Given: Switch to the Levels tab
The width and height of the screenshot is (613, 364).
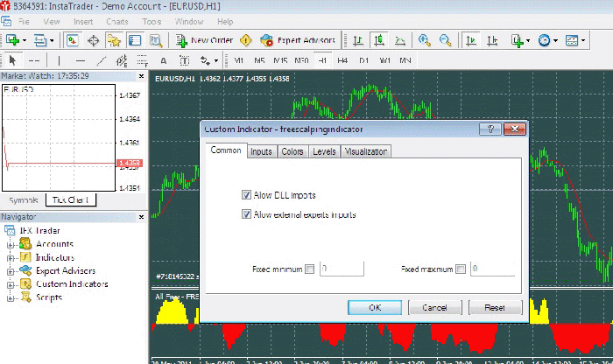Looking at the screenshot, I should point(324,151).
